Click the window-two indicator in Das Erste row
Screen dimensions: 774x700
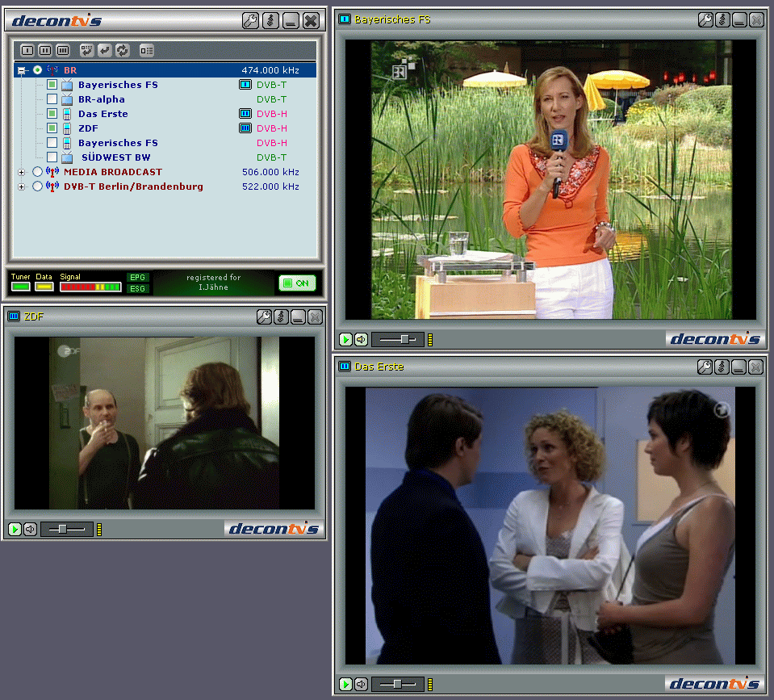[245, 114]
